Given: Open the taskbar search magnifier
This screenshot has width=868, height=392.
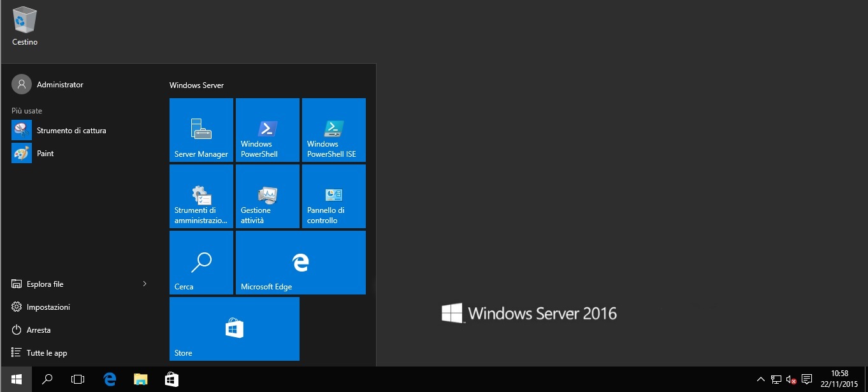Looking at the screenshot, I should pos(47,379).
